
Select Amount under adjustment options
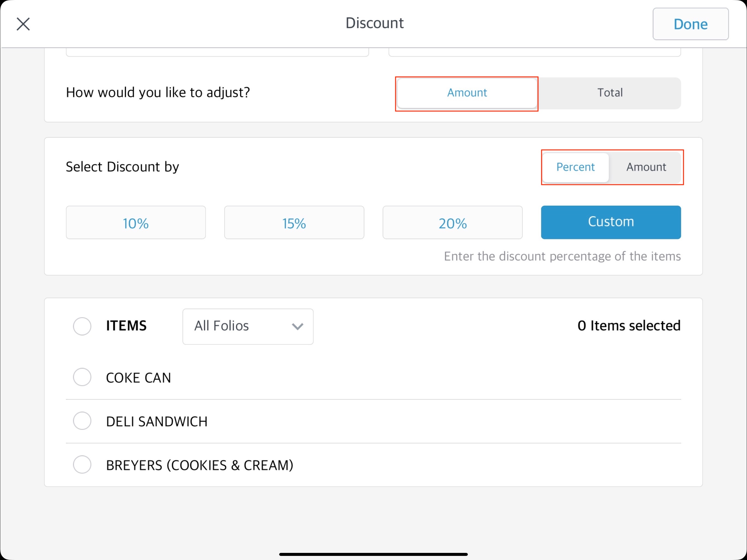click(467, 93)
